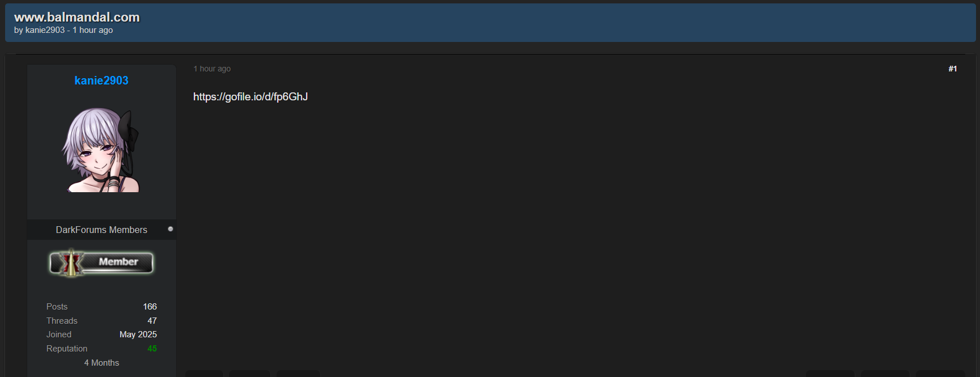This screenshot has width=980, height=377.
Task: Click the Threads label in user stats
Action: click(62, 321)
